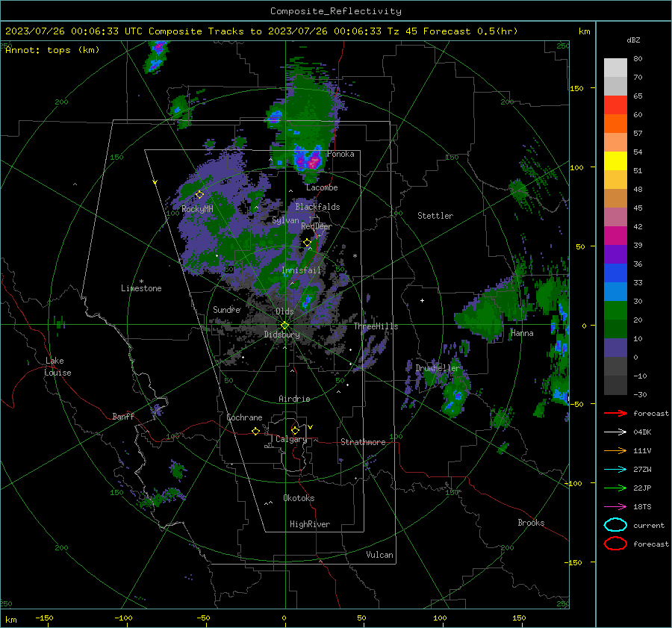This screenshot has height=628, width=672.
Task: Click the Banff label
Action: coord(123,417)
